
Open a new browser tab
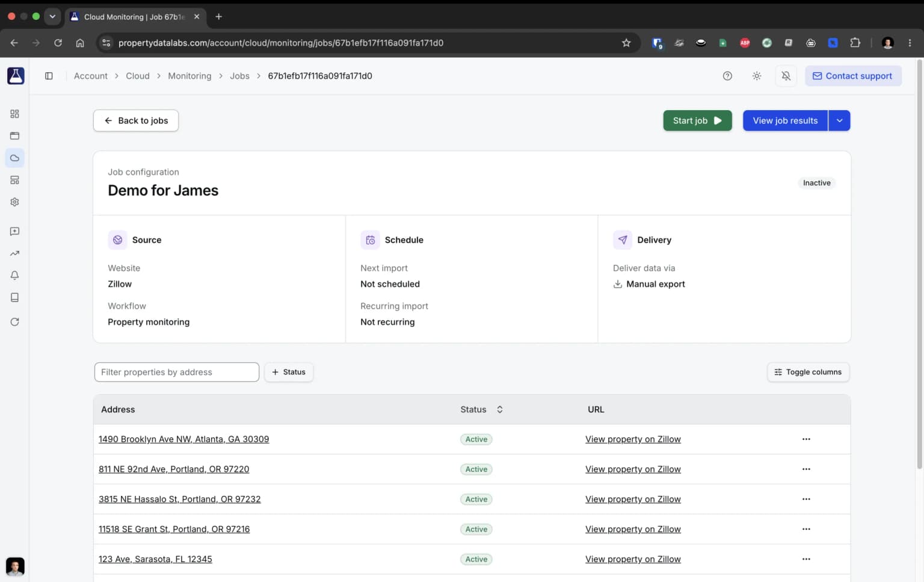coord(219,17)
